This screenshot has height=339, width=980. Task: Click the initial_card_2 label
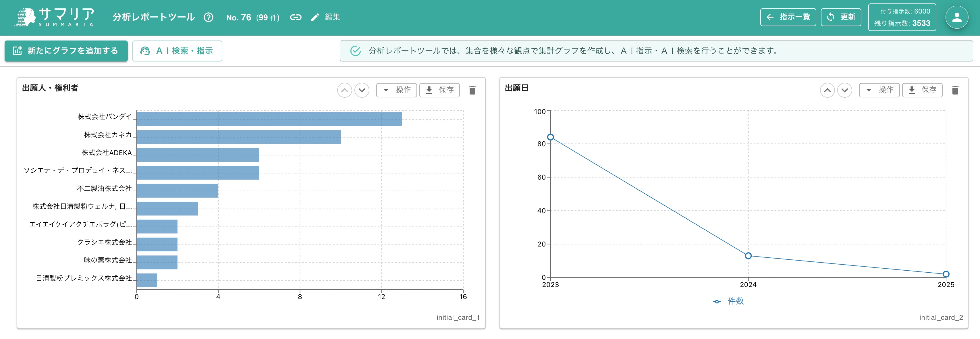click(x=941, y=318)
